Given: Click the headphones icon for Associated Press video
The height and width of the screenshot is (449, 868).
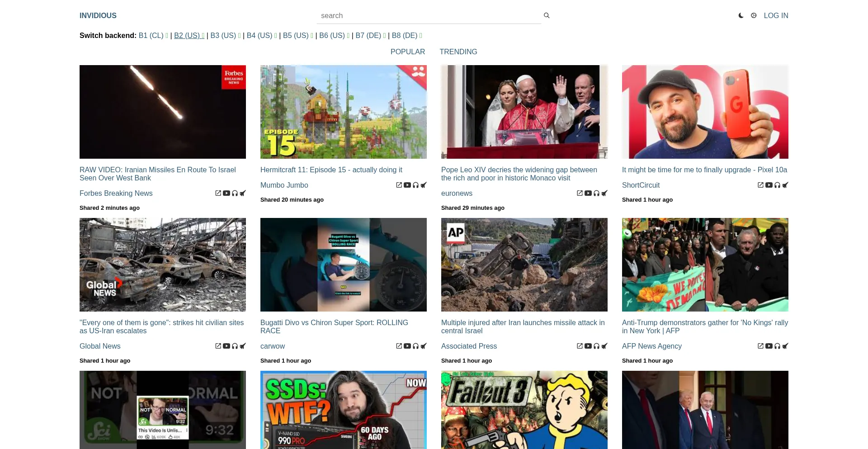Looking at the screenshot, I should (596, 346).
